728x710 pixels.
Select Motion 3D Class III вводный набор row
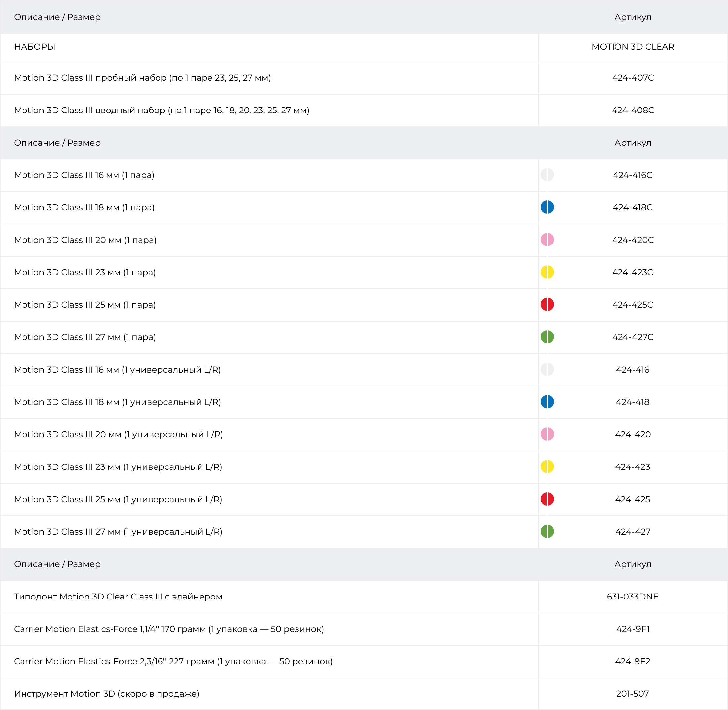pyautogui.click(x=161, y=111)
